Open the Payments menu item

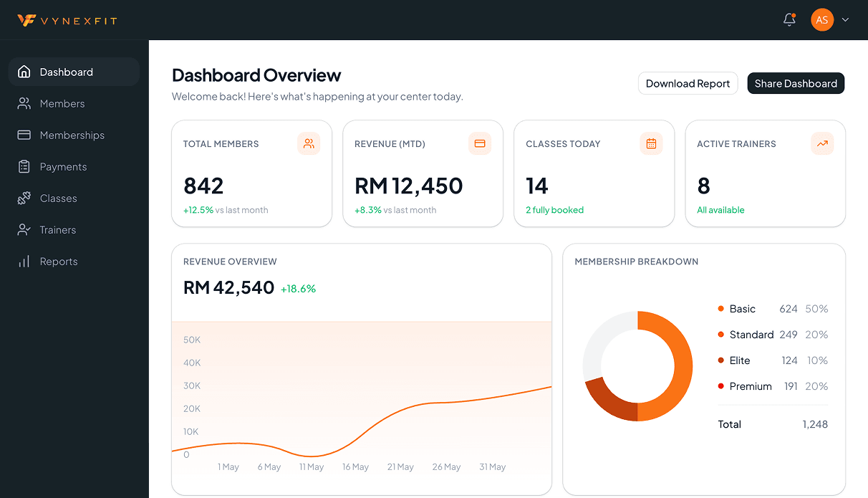click(x=74, y=166)
